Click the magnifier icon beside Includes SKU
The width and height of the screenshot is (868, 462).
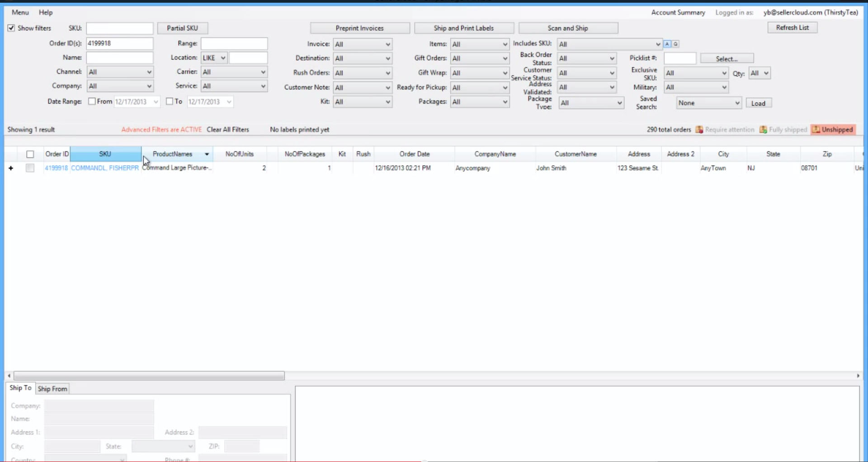point(675,44)
